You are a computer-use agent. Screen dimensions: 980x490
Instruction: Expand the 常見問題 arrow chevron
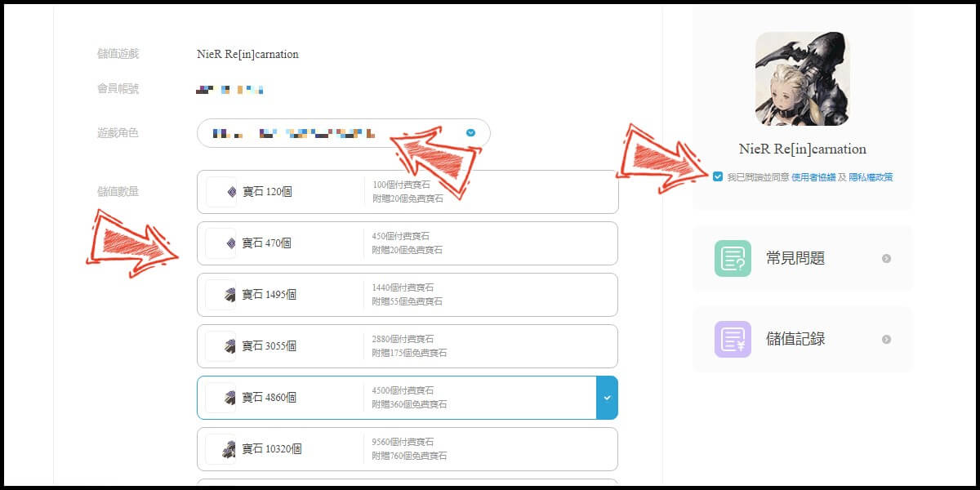click(886, 259)
